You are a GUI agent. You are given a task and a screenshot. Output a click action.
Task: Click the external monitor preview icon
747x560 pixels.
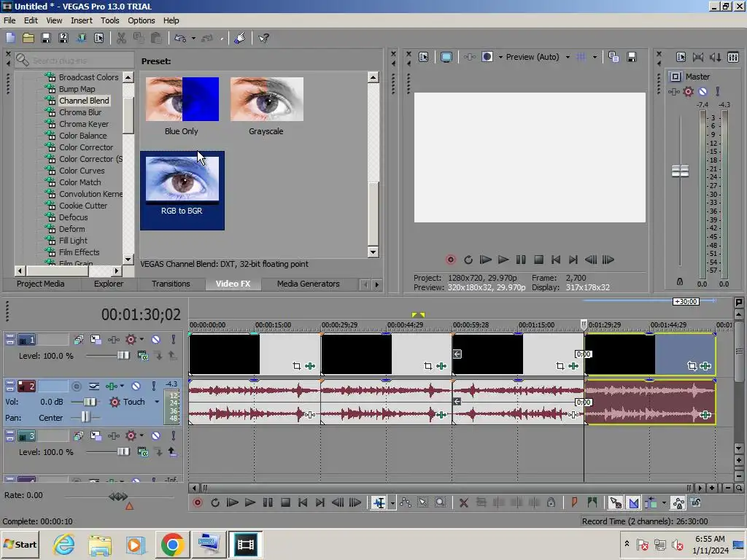tap(446, 57)
